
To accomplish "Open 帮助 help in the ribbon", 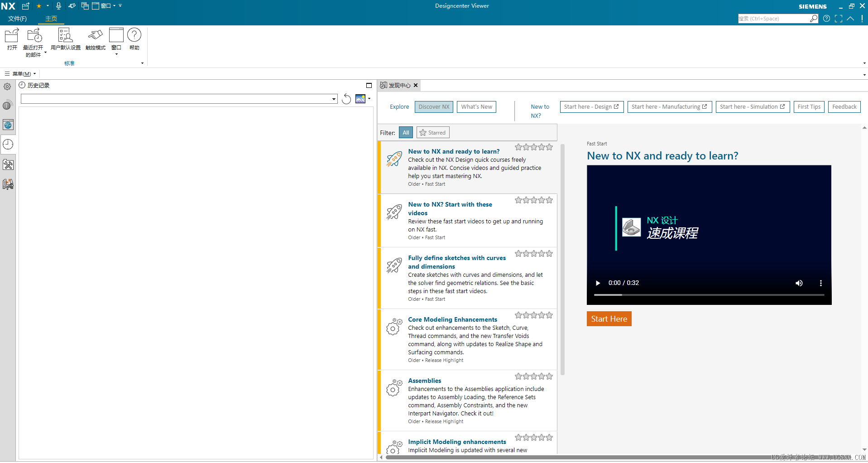I will click(134, 39).
